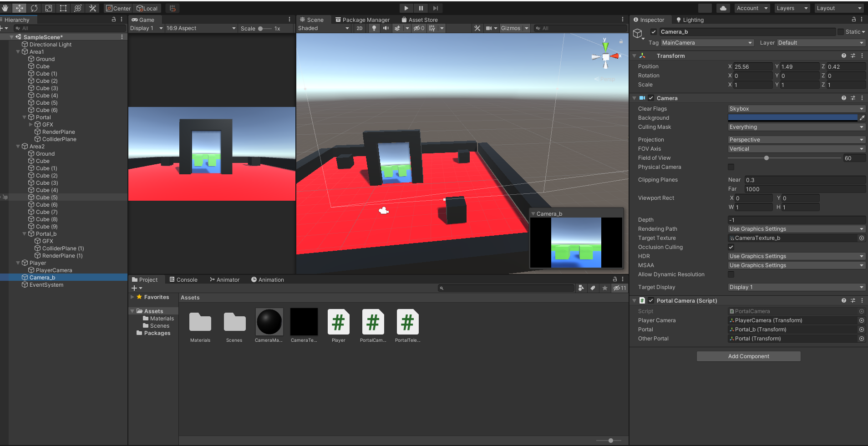
Task: Select the Scale tool
Action: click(48, 8)
